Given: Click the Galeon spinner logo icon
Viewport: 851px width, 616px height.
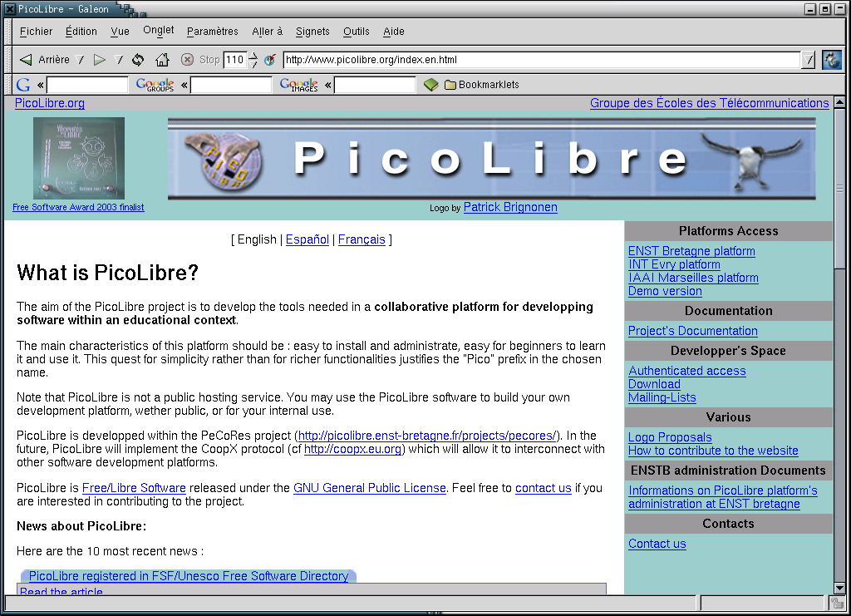Looking at the screenshot, I should (831, 60).
